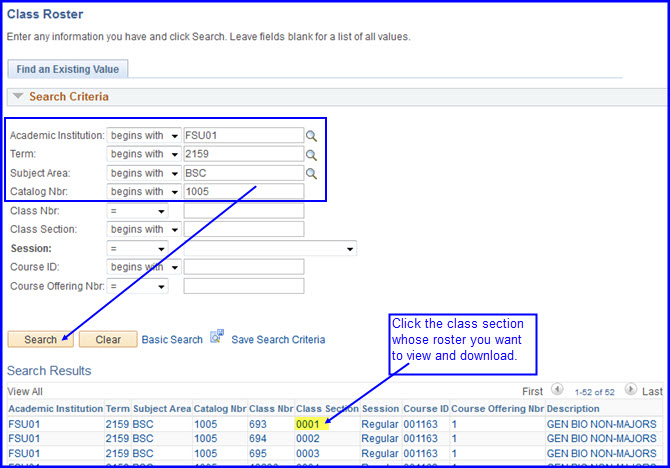The image size is (670, 468).
Task: Click the Save Search Criteria icon
Action: coord(217,337)
